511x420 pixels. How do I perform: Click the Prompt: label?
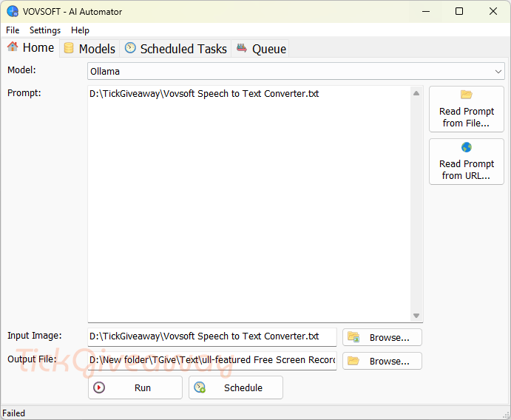point(24,93)
